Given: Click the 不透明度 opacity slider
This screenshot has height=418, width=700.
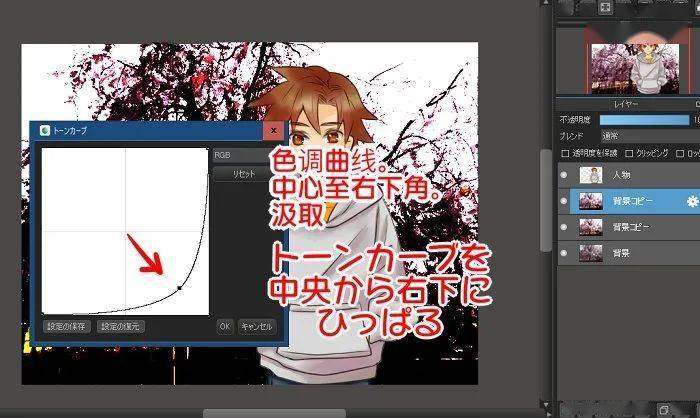Looking at the screenshot, I should (644, 120).
